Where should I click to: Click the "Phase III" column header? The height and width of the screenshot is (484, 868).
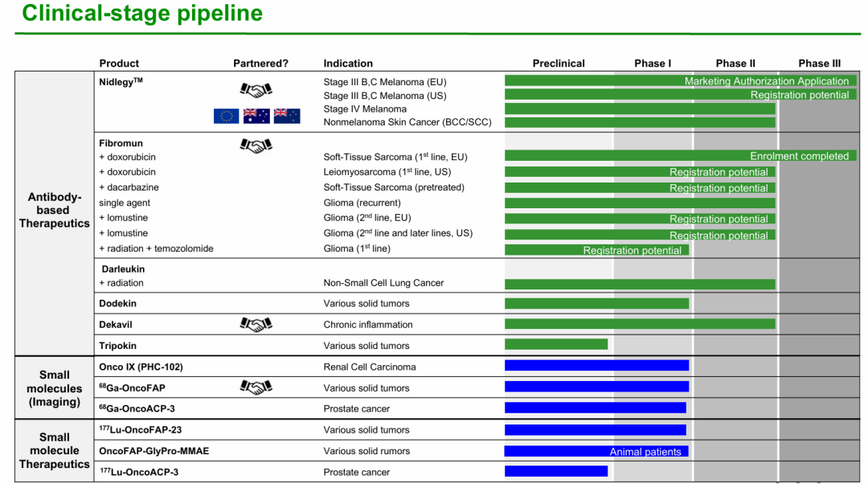coord(819,64)
